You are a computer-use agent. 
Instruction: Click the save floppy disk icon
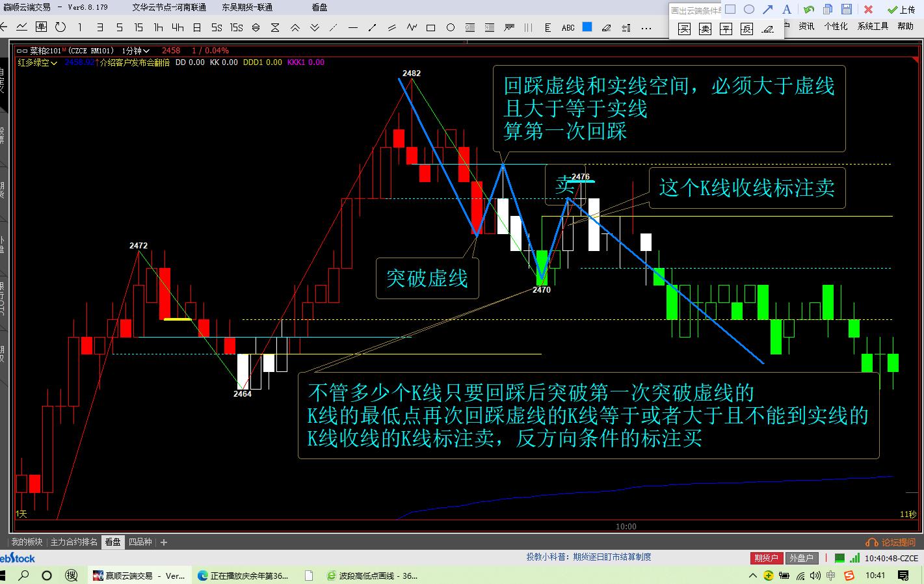tap(846, 9)
